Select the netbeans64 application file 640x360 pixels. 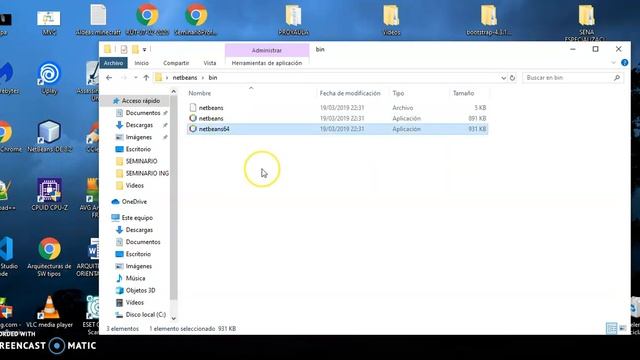tap(337, 129)
